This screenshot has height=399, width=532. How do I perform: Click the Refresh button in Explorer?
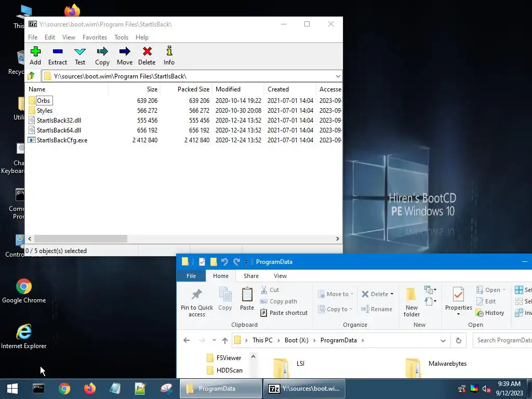click(x=459, y=341)
